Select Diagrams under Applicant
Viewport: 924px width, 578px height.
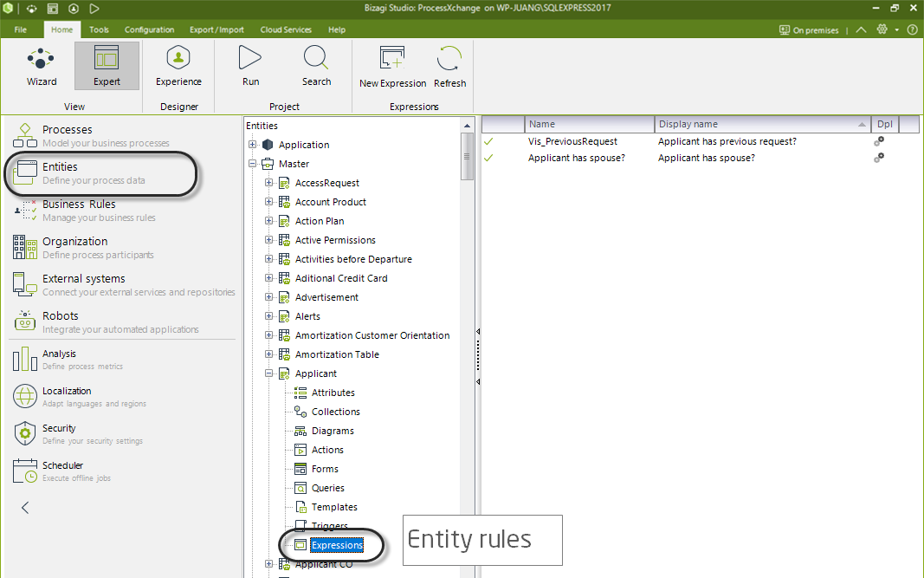(x=333, y=431)
